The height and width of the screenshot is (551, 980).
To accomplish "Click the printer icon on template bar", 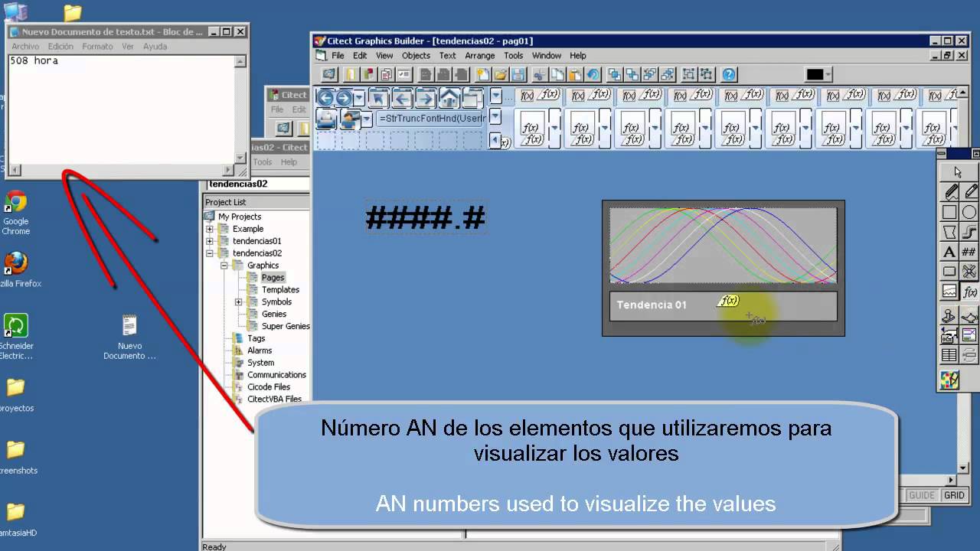I will pyautogui.click(x=327, y=119).
